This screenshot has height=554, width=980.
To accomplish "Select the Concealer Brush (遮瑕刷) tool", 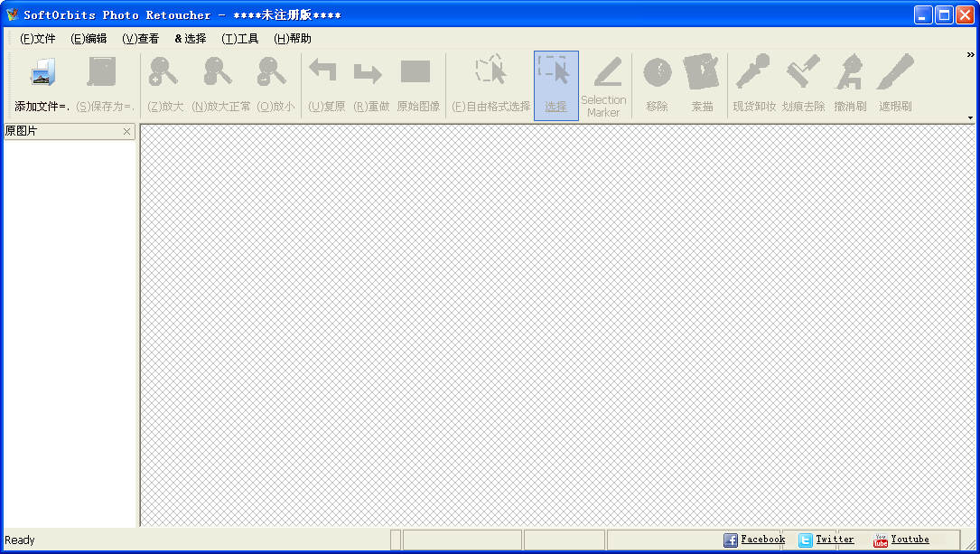I will [896, 71].
